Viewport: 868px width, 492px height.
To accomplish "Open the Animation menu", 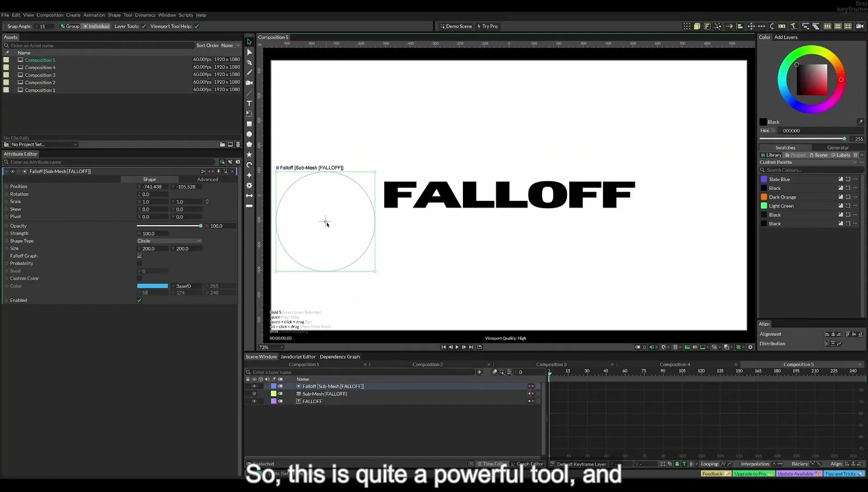I will click(x=94, y=15).
